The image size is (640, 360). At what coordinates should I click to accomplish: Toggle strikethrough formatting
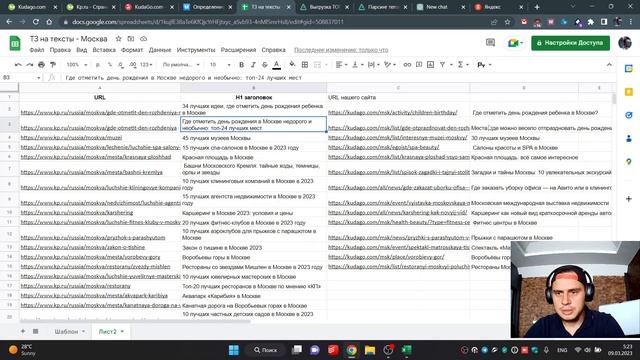[264, 64]
